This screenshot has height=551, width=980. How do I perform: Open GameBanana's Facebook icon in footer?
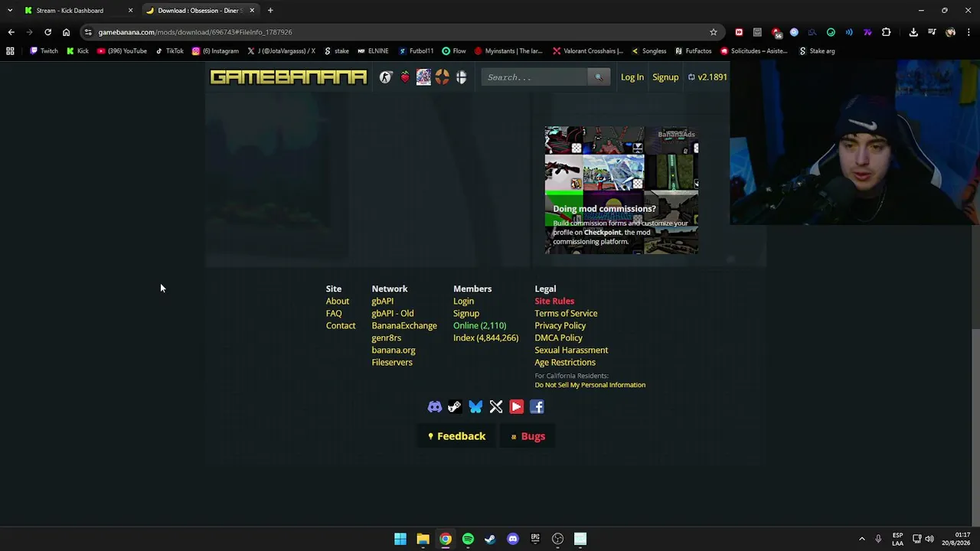[537, 407]
